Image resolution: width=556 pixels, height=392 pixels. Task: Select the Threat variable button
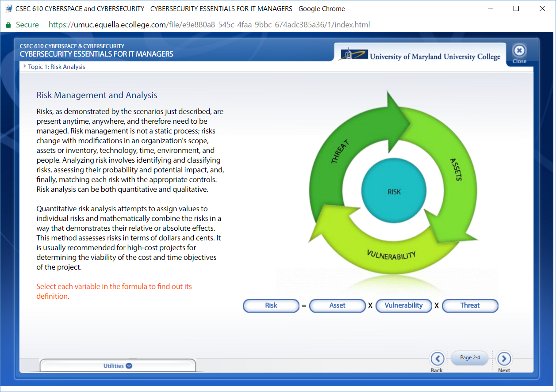[470, 305]
